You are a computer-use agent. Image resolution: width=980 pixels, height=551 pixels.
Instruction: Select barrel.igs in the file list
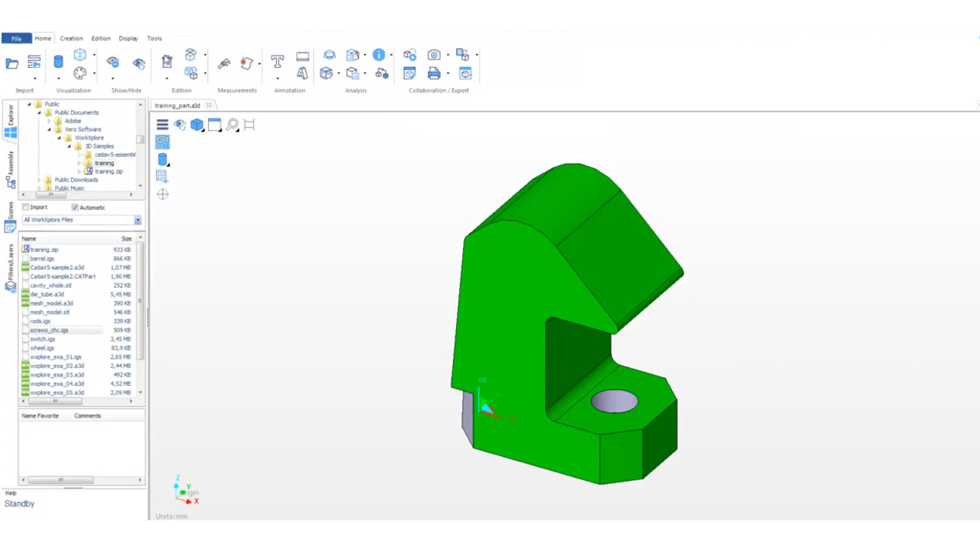tap(44, 259)
